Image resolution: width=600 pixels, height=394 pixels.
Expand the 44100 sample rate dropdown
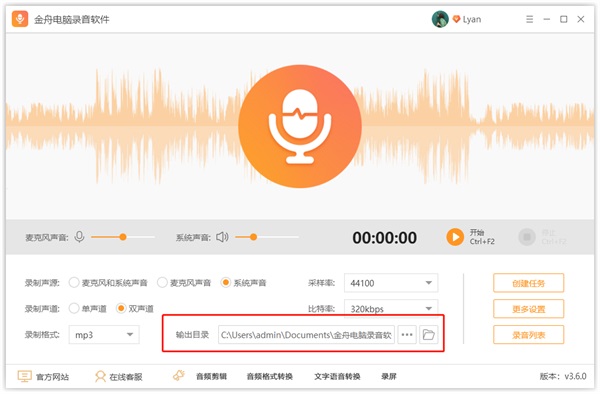coord(391,283)
